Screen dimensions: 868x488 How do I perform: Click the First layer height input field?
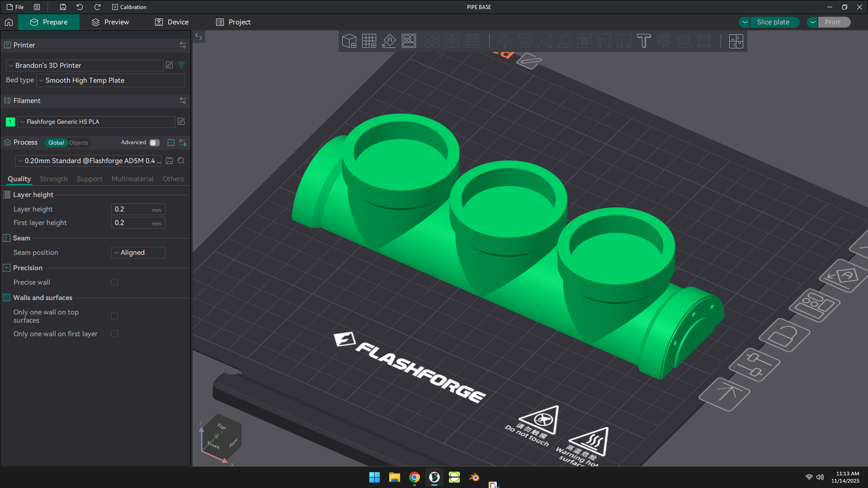tap(138, 223)
